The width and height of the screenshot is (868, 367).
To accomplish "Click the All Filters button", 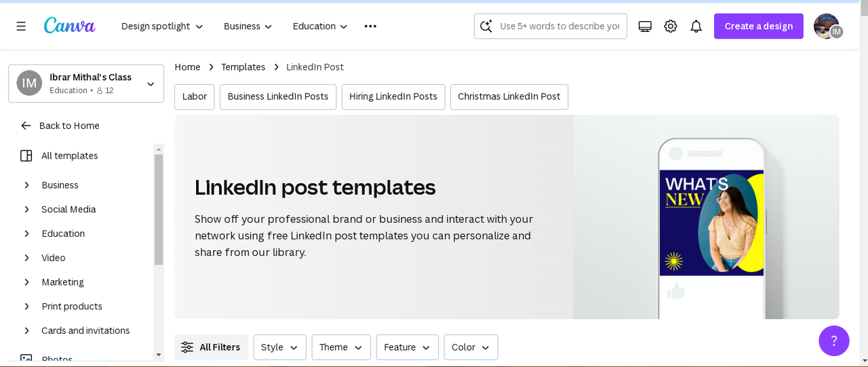I will pos(211,347).
